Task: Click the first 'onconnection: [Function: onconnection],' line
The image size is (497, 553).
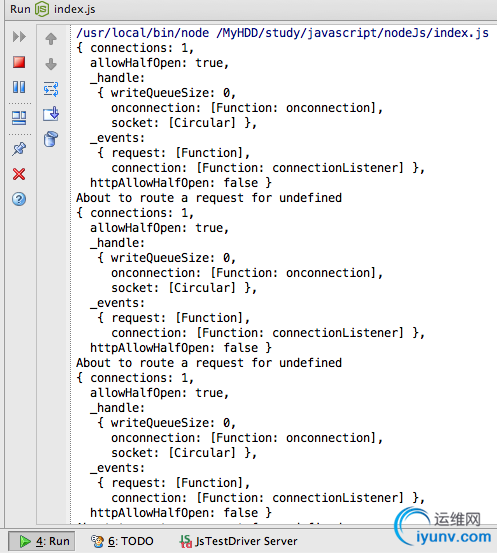Action: (247, 108)
